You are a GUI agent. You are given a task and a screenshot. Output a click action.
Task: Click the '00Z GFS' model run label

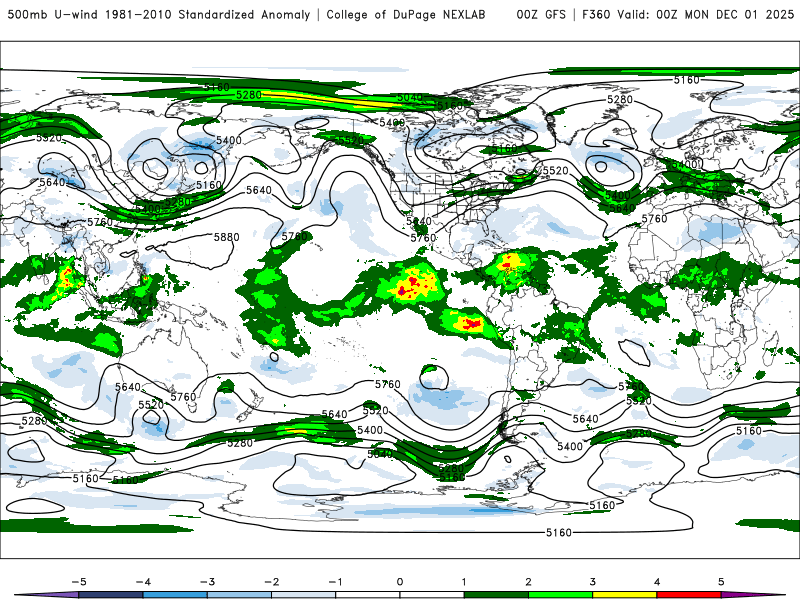541,14
